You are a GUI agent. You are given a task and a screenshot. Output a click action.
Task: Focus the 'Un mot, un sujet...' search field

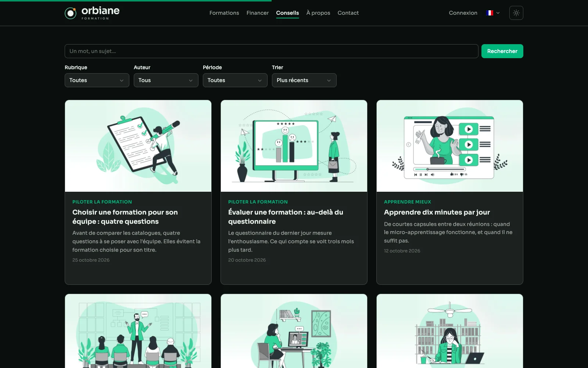click(x=272, y=51)
